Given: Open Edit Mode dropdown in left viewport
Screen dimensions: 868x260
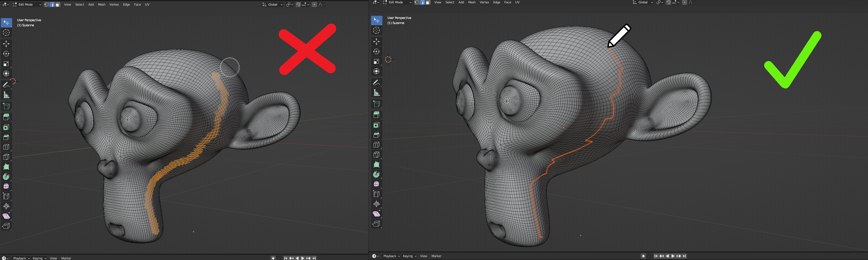Looking at the screenshot, I should [27, 5].
